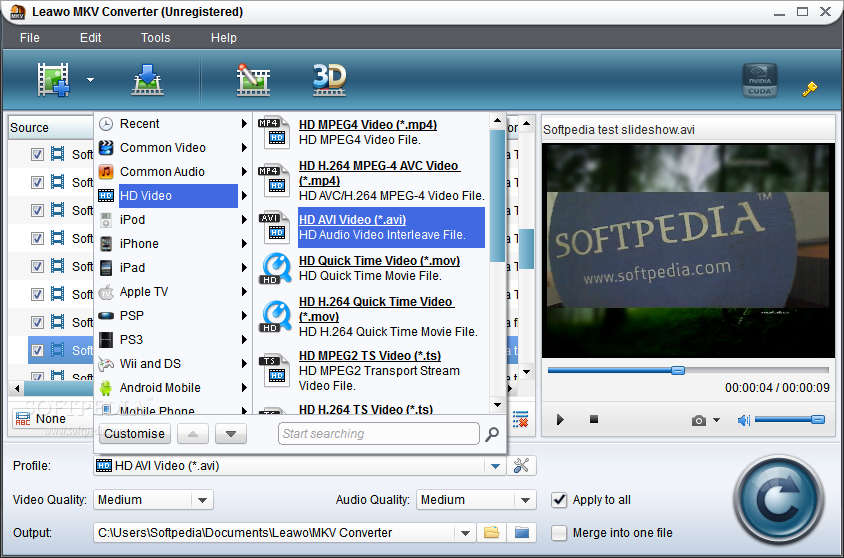Open output folder with blue folder icon
Screen dimensions: 844x558
(x=522, y=533)
